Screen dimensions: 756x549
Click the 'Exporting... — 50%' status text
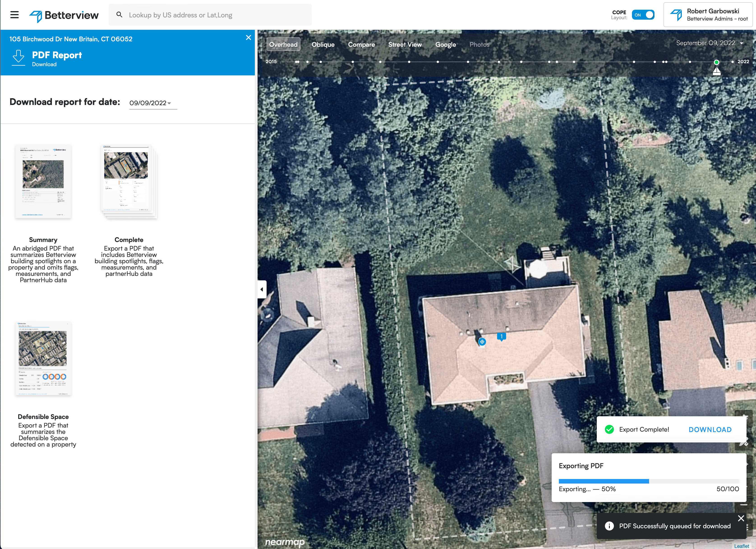tap(587, 489)
